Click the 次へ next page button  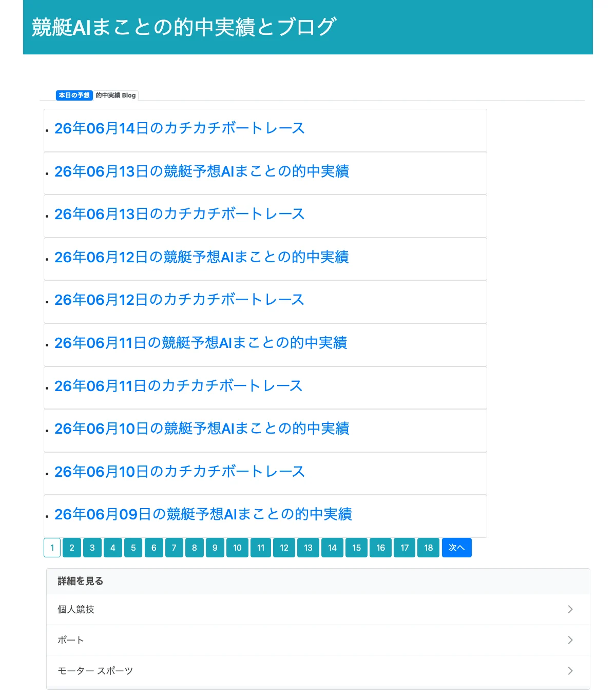[457, 548]
